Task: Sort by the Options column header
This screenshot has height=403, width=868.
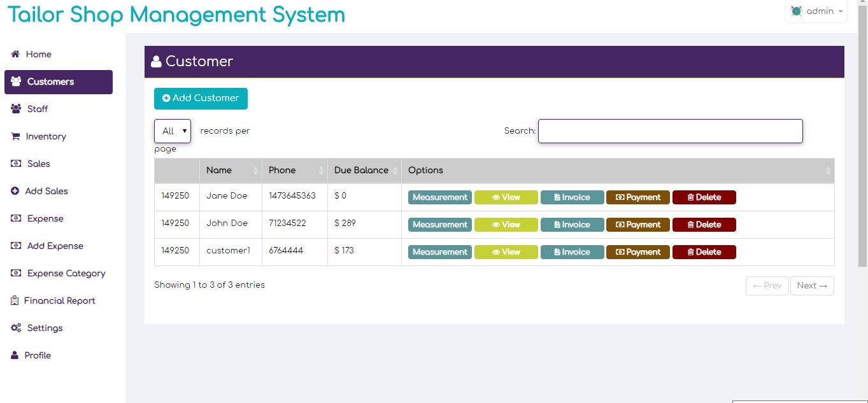Action: coord(618,171)
